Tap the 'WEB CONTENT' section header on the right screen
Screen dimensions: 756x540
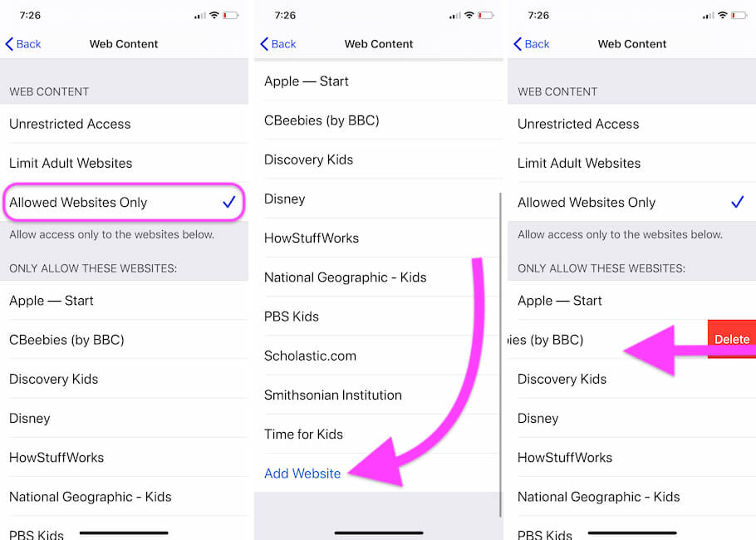tap(557, 91)
